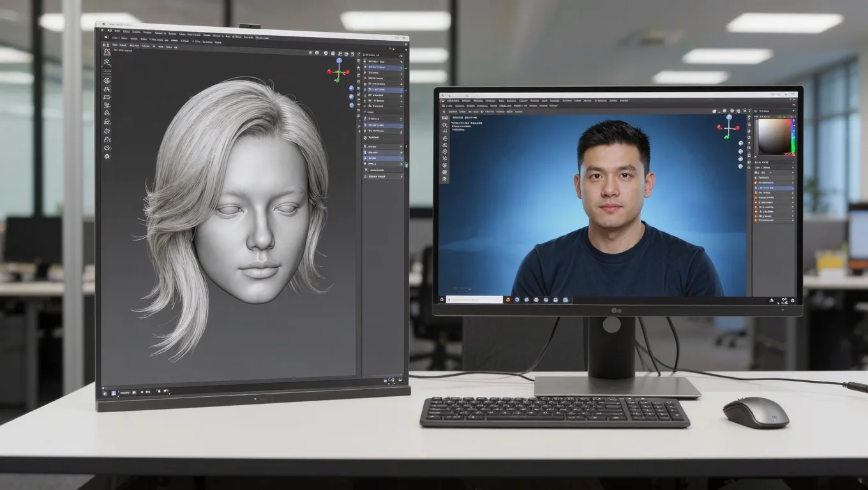This screenshot has width=868, height=490.
Task: Click lowest blue round button under left monitor gizmo
Action: [352, 105]
